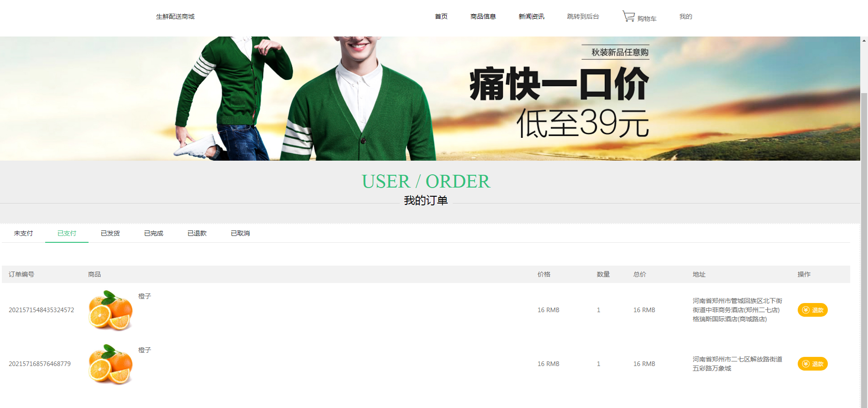Click the orange thumbnail of order 2021571548435324572
Viewport: 868px width, 408px height.
coord(110,310)
